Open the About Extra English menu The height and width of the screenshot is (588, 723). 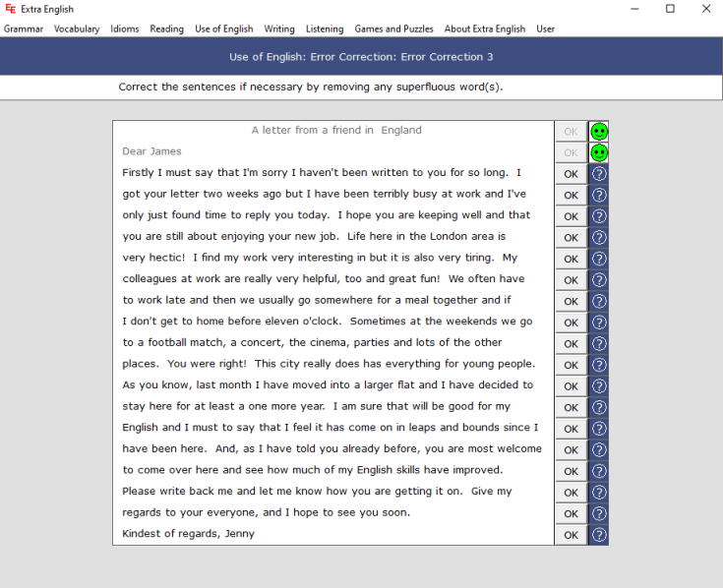484,29
